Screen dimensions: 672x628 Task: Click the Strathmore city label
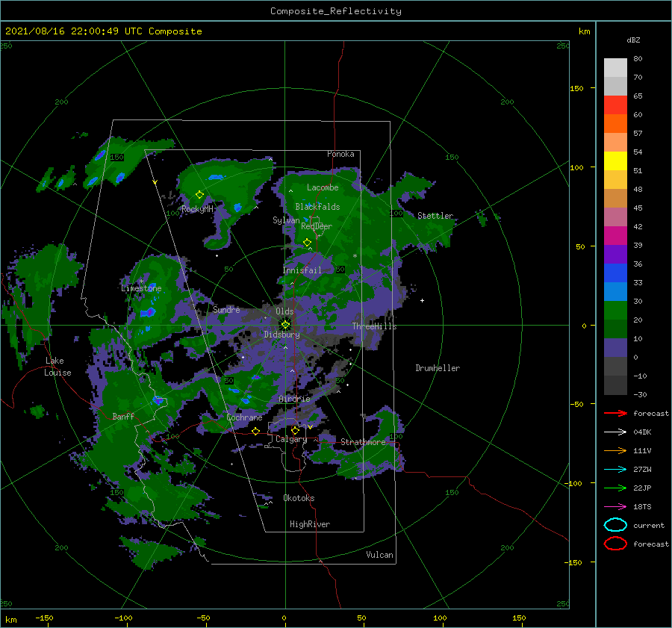[x=363, y=442]
